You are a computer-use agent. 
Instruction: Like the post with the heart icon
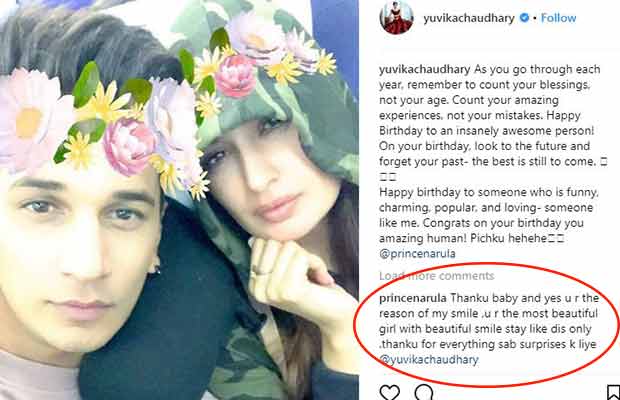(x=389, y=393)
